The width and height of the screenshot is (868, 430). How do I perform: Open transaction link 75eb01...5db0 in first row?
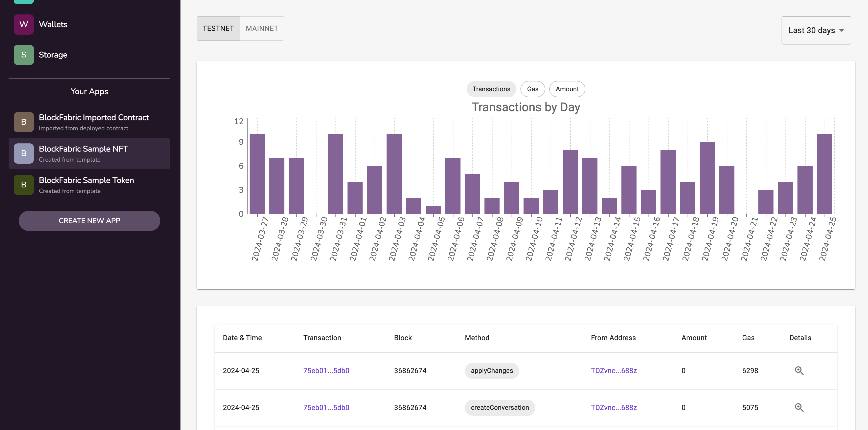[326, 370]
